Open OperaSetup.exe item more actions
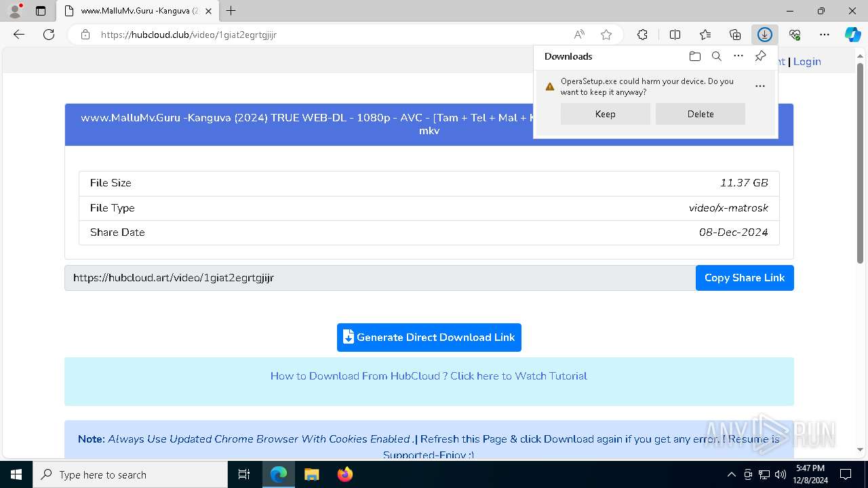The height and width of the screenshot is (488, 868). [x=760, y=86]
